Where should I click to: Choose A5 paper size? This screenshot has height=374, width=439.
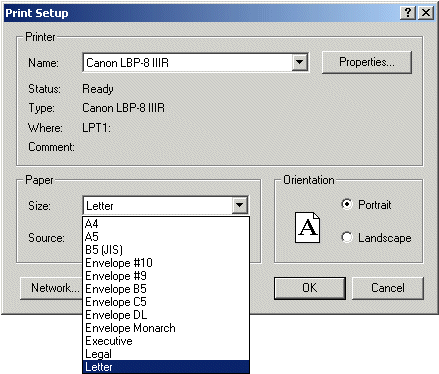[166, 237]
